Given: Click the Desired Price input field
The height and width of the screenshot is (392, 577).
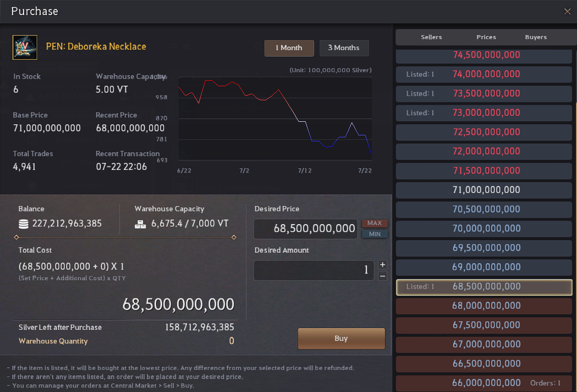Looking at the screenshot, I should [306, 229].
